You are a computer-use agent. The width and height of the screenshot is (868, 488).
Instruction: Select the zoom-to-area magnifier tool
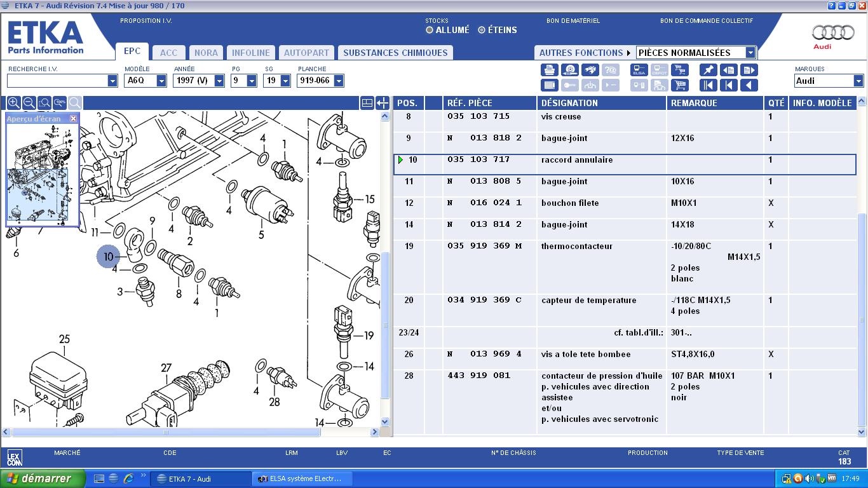coord(44,103)
